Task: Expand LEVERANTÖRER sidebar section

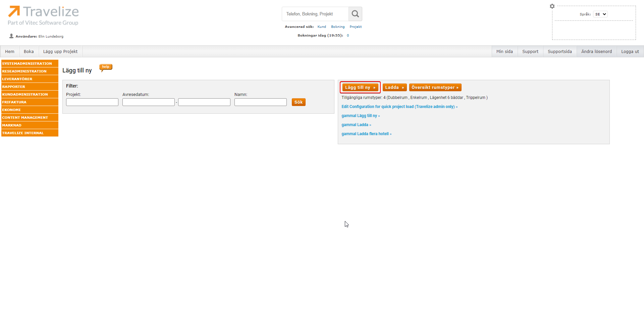Action: point(30,79)
